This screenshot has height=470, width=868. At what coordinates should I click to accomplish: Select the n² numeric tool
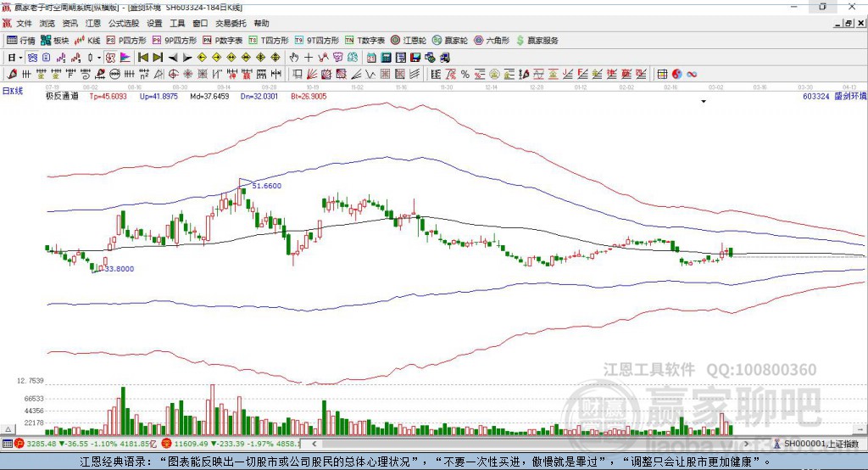[144, 74]
